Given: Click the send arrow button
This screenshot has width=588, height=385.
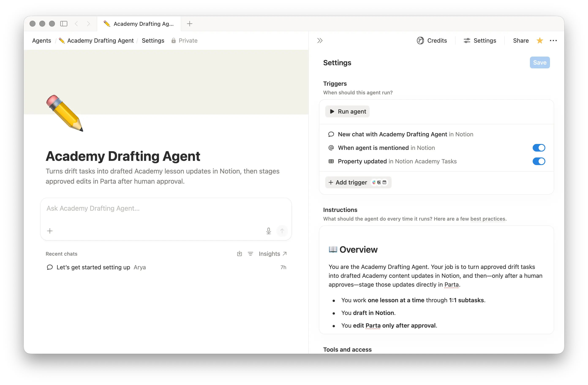Looking at the screenshot, I should click(x=282, y=231).
